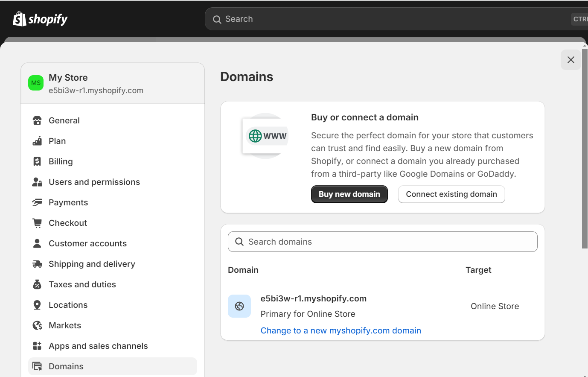Click the www globe illustration
Viewport: 588px width, 377px height.
pos(265,136)
